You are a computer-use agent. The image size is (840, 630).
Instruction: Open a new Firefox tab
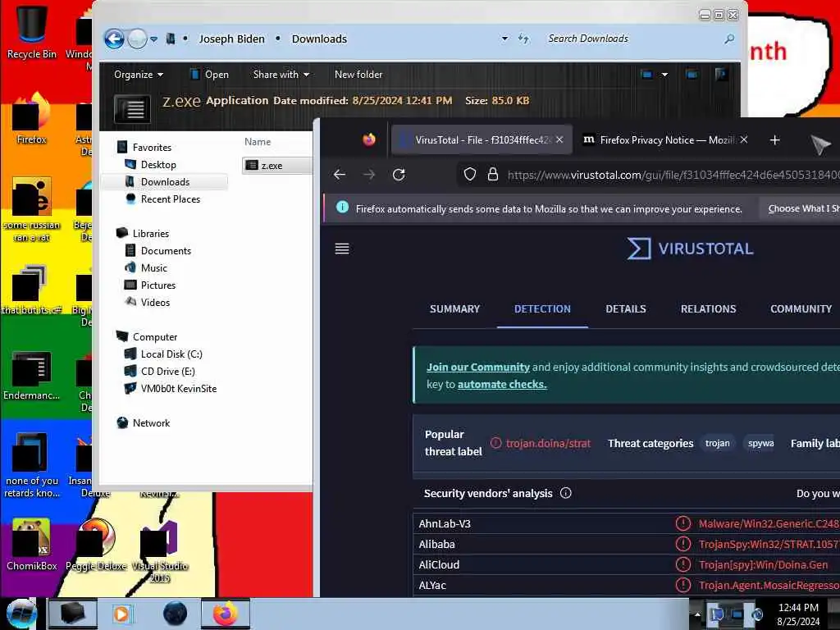coord(774,139)
